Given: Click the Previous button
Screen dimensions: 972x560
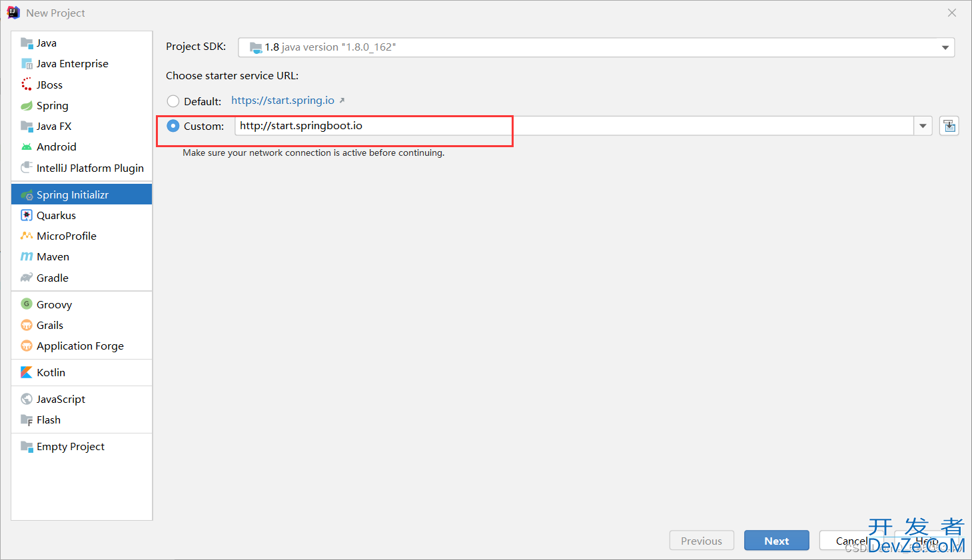Looking at the screenshot, I should [702, 541].
